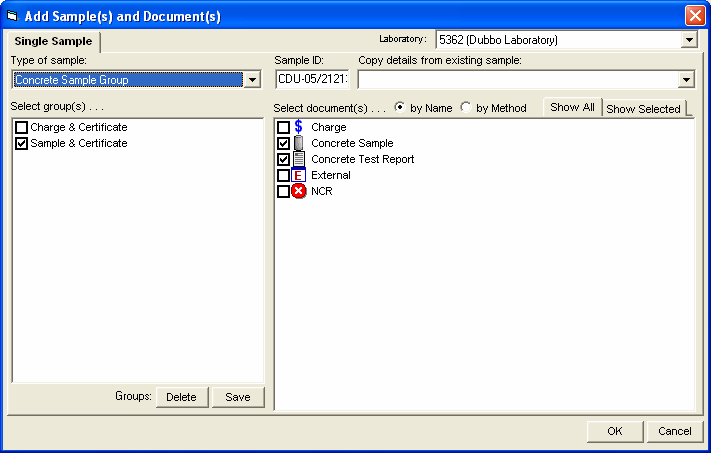Open Copy details from existing sample dropdown
This screenshot has width=711, height=453.
coord(686,80)
